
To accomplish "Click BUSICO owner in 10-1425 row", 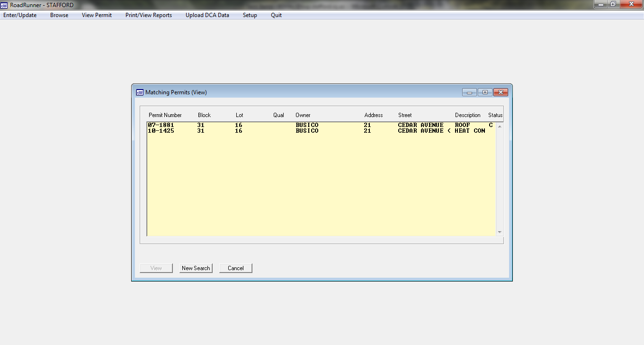I will coord(307,131).
